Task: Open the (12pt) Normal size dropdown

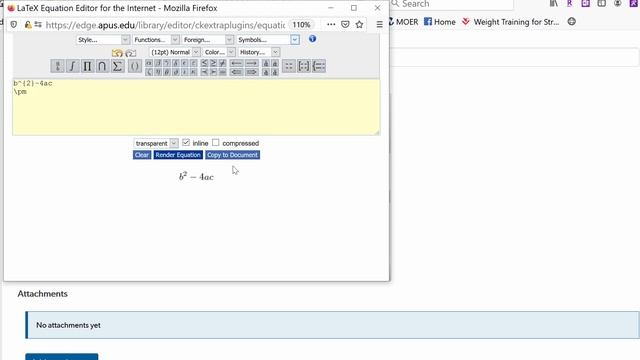Action: (x=175, y=52)
